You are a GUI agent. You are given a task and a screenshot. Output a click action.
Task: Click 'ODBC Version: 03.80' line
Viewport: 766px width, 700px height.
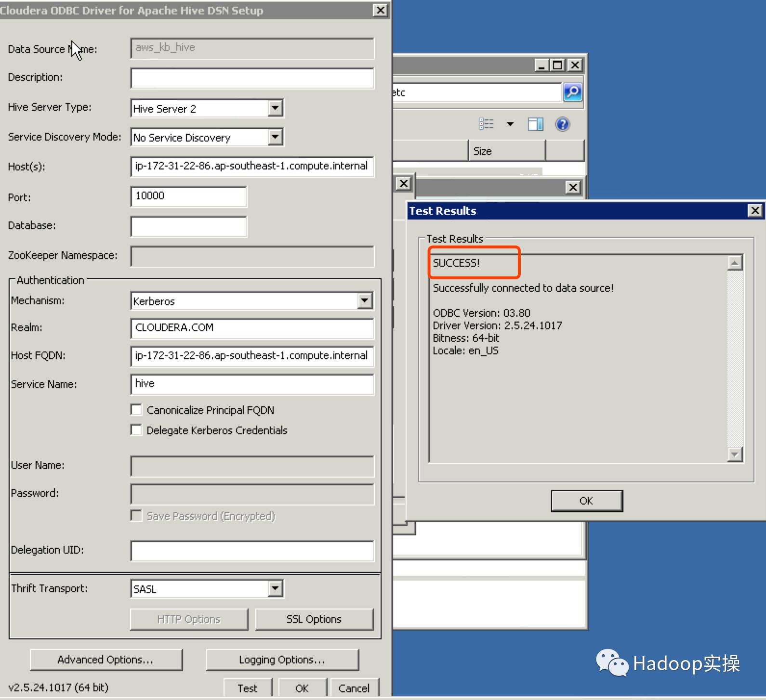481,313
